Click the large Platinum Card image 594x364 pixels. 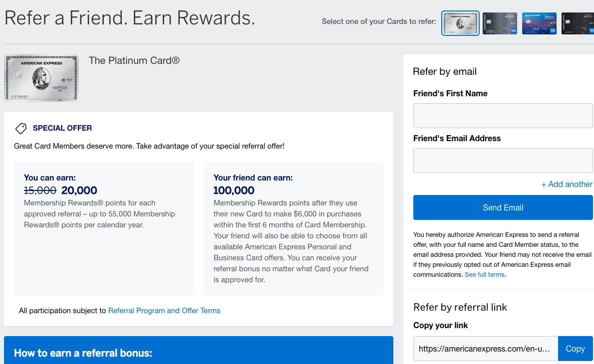coord(41,78)
